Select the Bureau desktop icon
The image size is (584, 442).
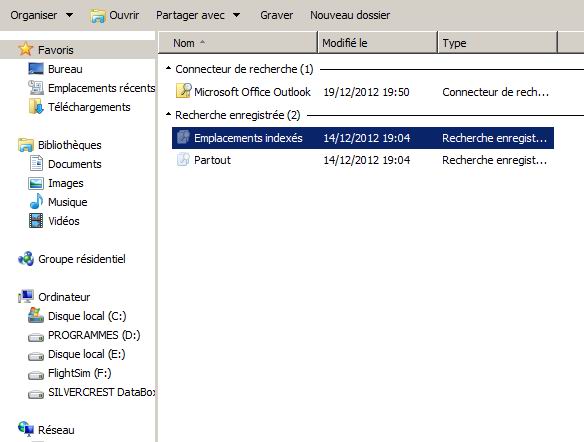pos(36,69)
